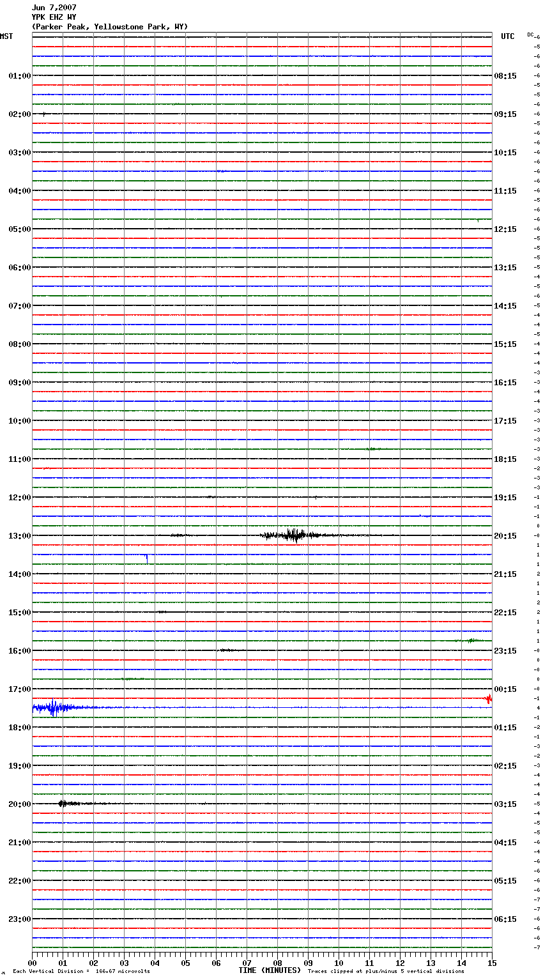Viewport: 543px width, 980px height.
Task: Click the '04:00' MST hour label
Action: coord(20,191)
